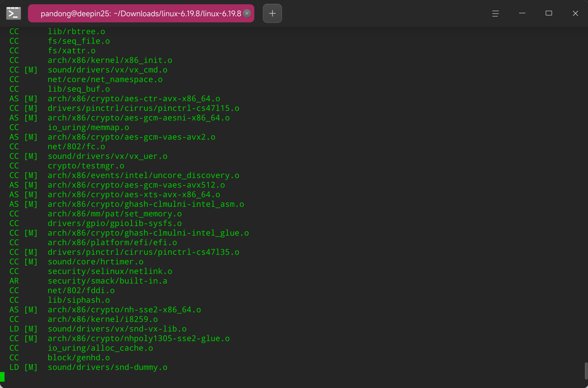Minimize the terminal window
The width and height of the screenshot is (588, 388).
(x=522, y=13)
